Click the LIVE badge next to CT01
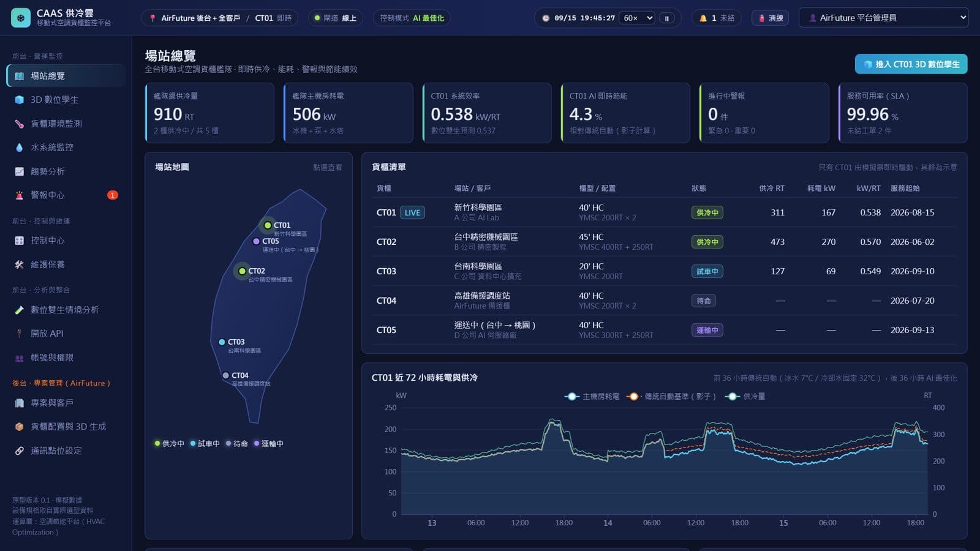The height and width of the screenshot is (551, 980). (412, 212)
